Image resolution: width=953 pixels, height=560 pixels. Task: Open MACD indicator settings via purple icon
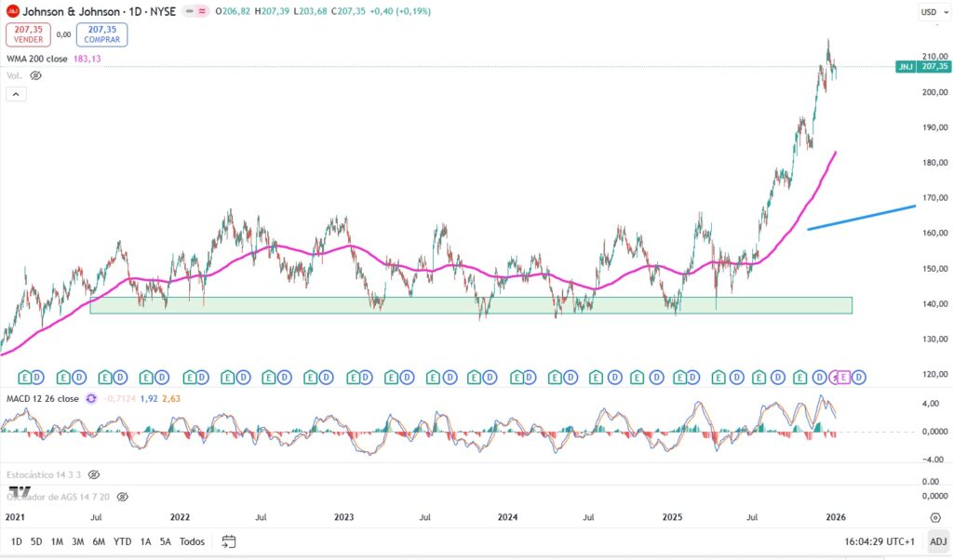90,398
